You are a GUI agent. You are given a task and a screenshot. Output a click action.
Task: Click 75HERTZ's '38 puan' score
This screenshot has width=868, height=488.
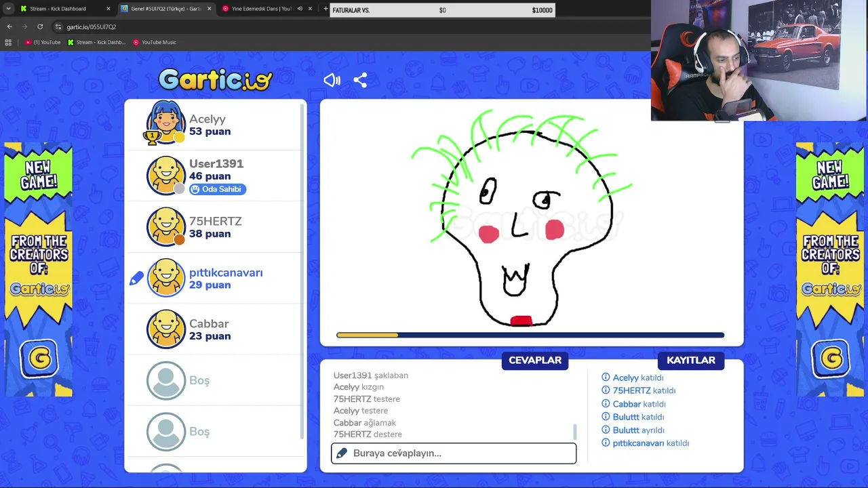tap(210, 234)
